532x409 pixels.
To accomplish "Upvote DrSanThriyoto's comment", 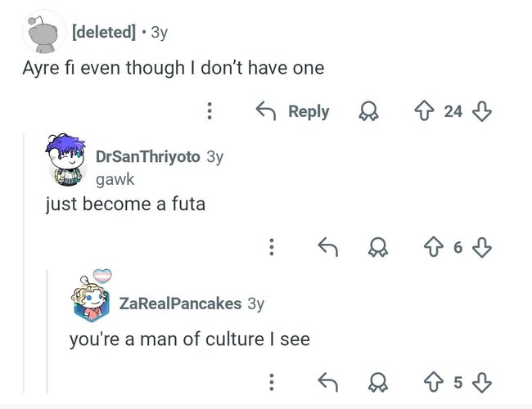I will 434,247.
